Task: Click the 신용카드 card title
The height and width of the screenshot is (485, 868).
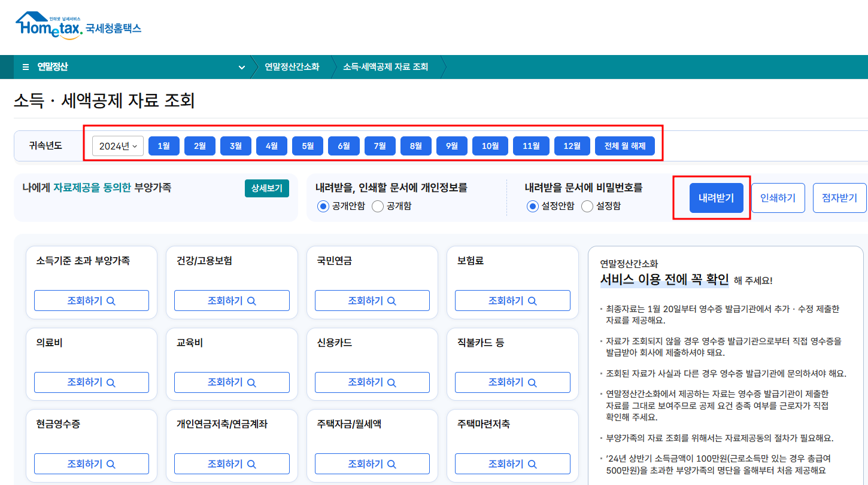Action: [x=335, y=343]
